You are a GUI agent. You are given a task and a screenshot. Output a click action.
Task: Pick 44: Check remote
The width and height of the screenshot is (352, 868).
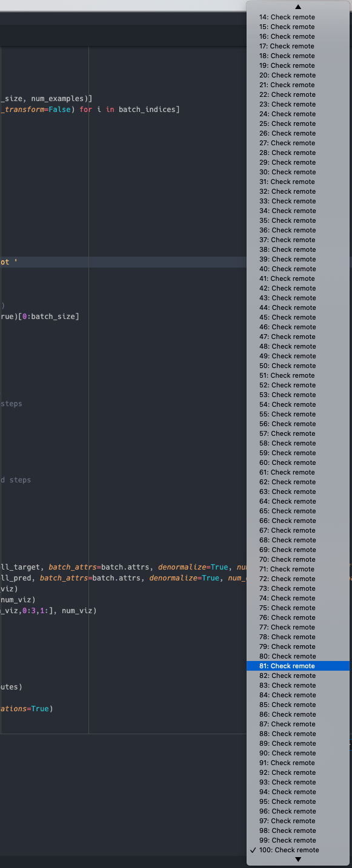[298, 307]
